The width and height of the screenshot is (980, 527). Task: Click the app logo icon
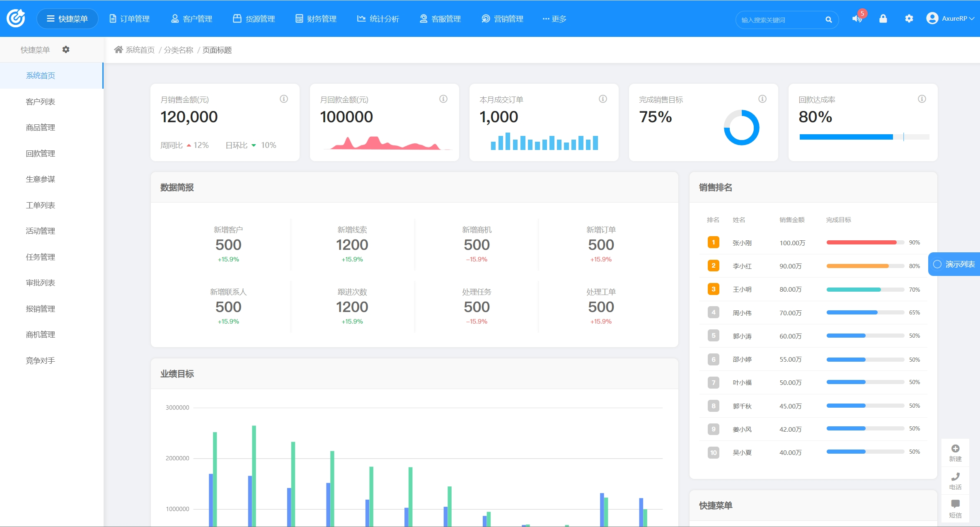click(16, 18)
